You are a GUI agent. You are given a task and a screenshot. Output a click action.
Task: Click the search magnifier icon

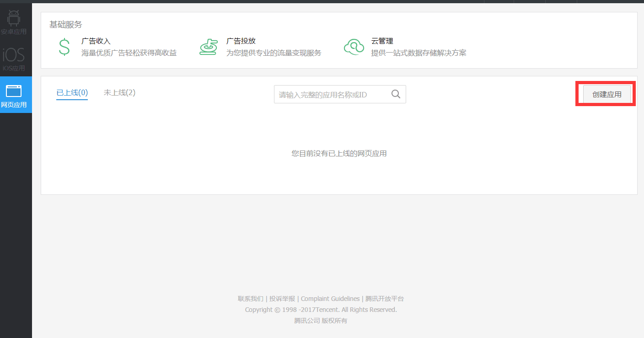pyautogui.click(x=395, y=94)
